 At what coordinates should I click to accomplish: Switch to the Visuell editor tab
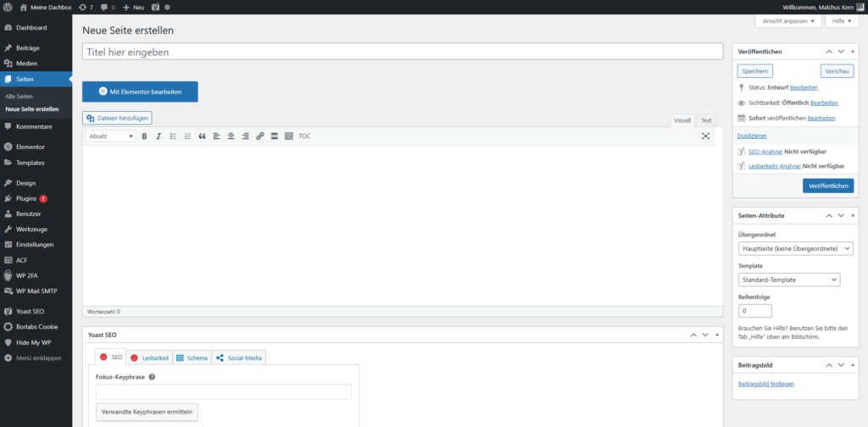point(682,120)
